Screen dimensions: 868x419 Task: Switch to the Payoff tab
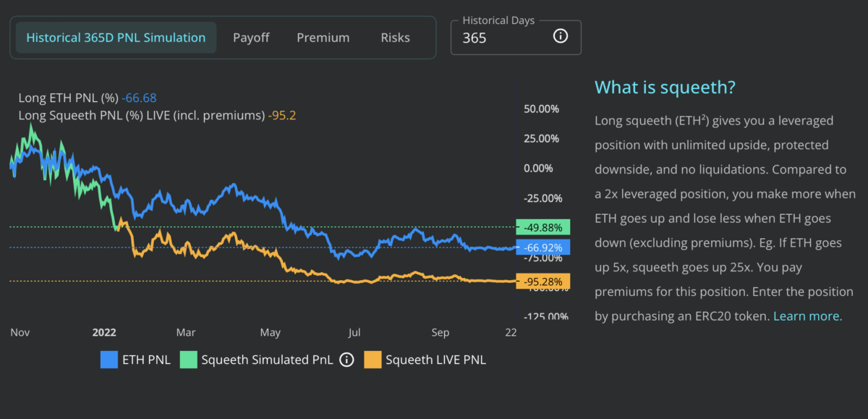(x=250, y=38)
